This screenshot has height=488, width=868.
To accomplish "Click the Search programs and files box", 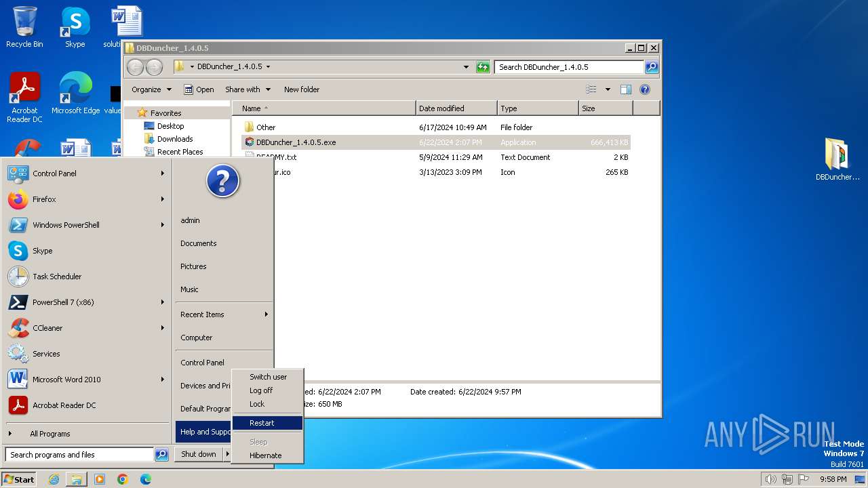I will point(79,455).
